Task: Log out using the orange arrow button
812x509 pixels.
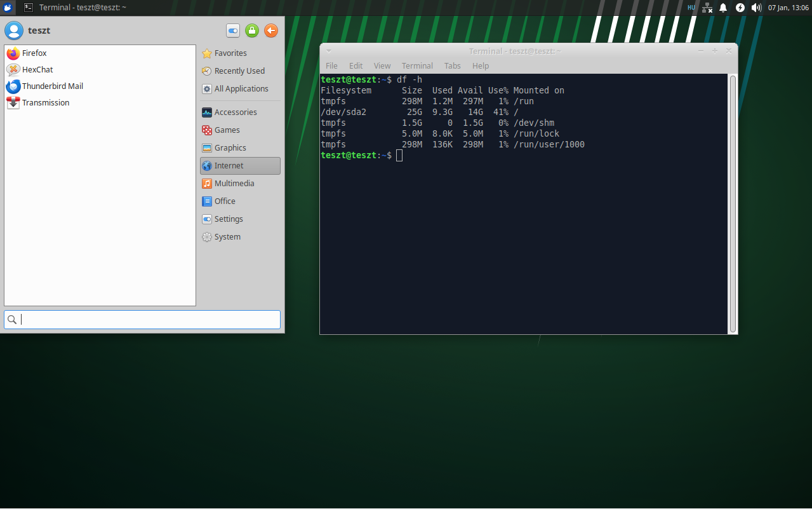Action: [x=270, y=31]
